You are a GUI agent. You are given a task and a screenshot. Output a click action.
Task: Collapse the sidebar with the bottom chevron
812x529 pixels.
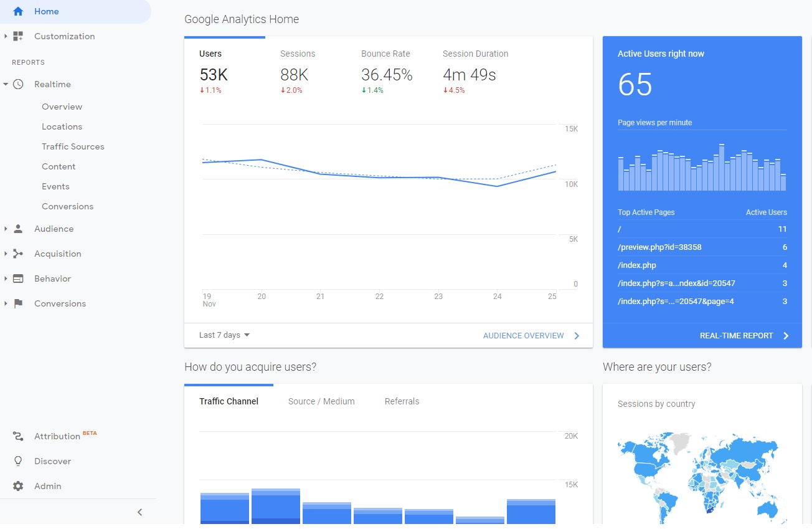[139, 512]
